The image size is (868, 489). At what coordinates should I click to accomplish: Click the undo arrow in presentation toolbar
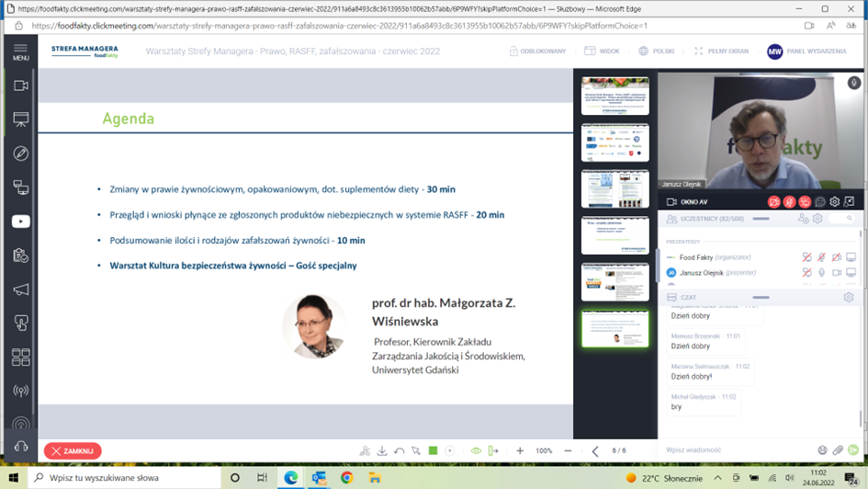(400, 451)
